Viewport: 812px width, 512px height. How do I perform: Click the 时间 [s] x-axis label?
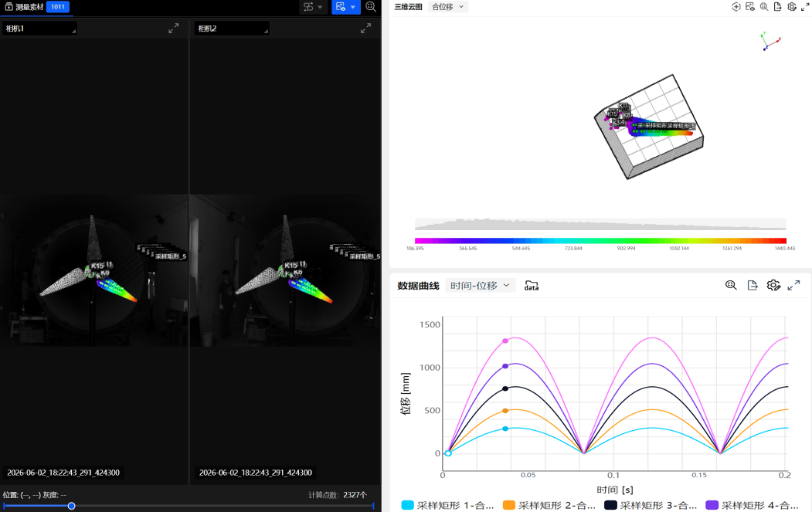pyautogui.click(x=615, y=490)
